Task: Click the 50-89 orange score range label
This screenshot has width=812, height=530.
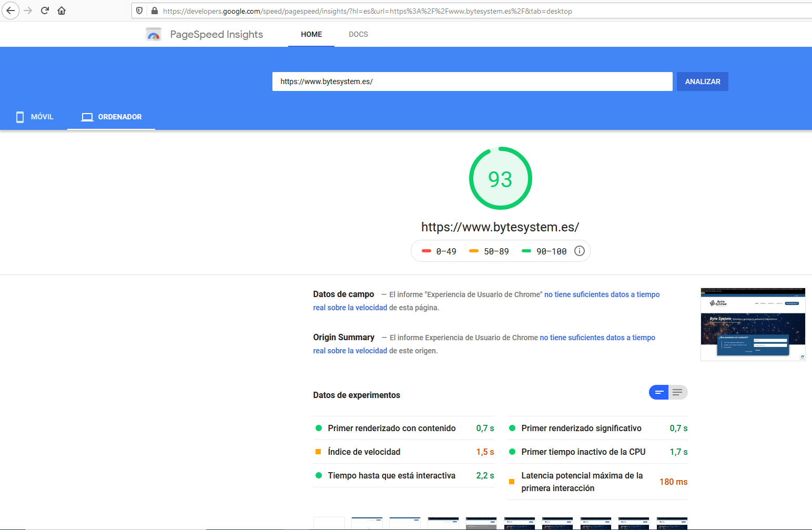Action: point(496,251)
